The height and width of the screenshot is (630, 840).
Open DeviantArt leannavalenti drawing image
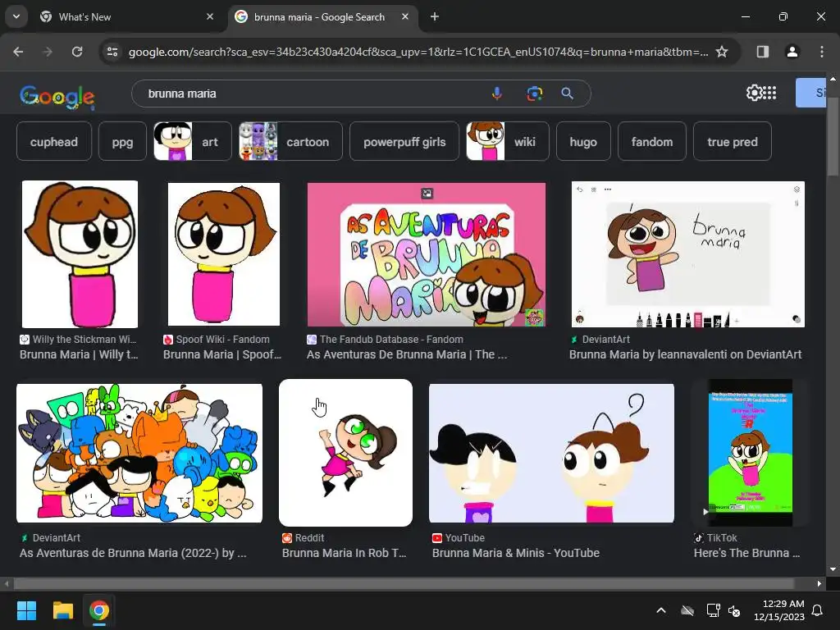pyautogui.click(x=688, y=254)
